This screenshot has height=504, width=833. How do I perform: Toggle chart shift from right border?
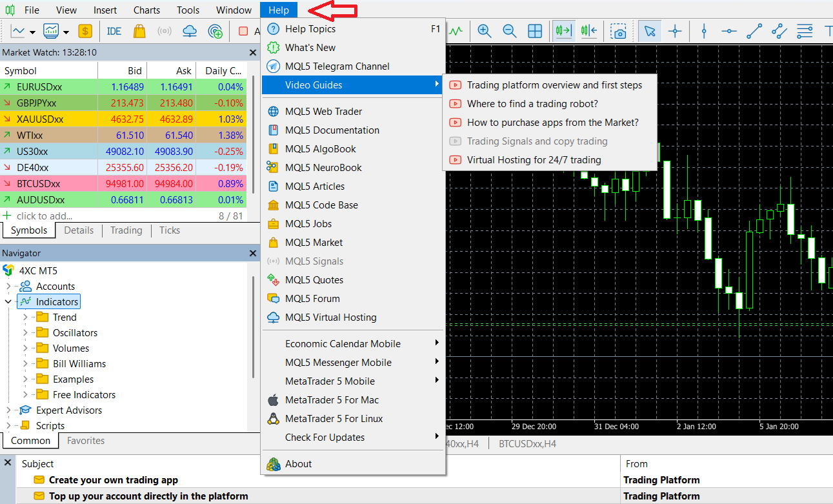588,31
